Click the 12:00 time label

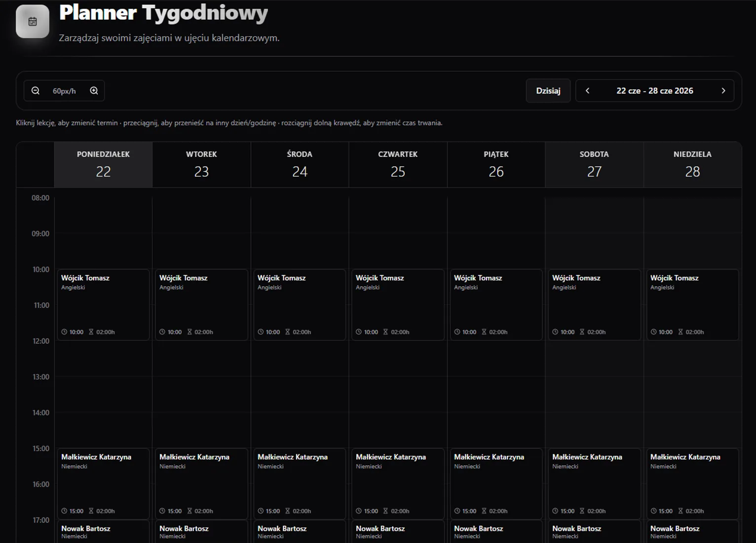tap(41, 341)
